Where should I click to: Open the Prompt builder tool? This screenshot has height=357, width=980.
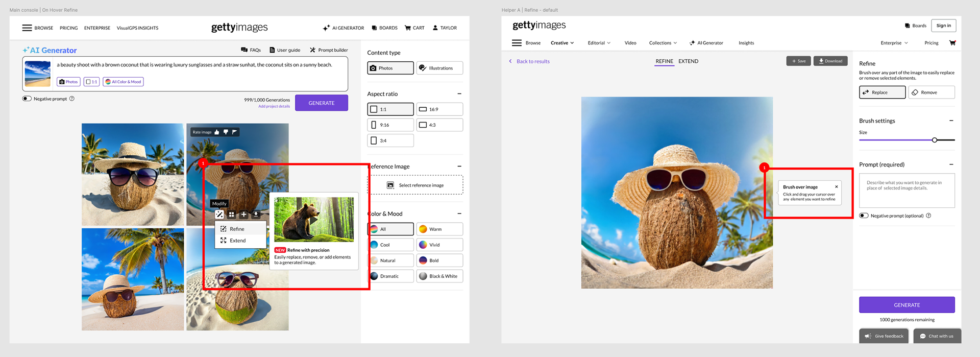(x=329, y=50)
